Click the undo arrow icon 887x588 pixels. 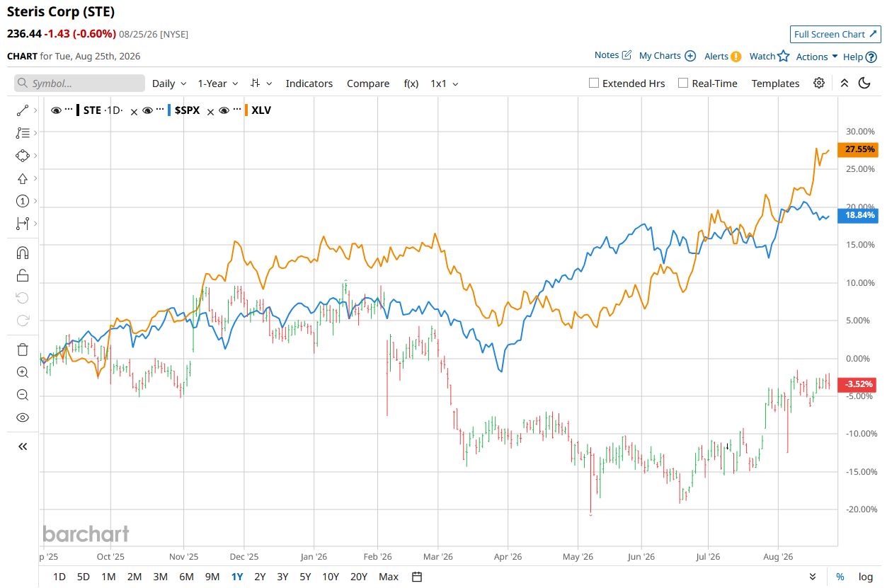(x=22, y=298)
